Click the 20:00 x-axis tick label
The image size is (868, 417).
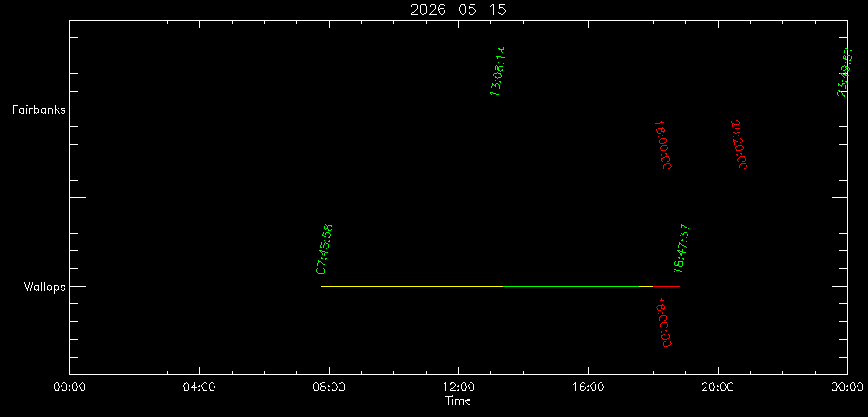(718, 388)
